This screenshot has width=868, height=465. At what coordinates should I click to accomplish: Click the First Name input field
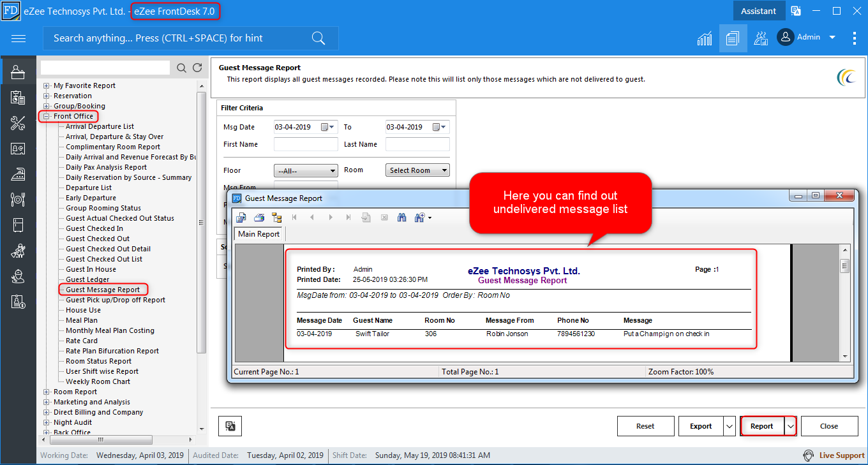pyautogui.click(x=306, y=144)
